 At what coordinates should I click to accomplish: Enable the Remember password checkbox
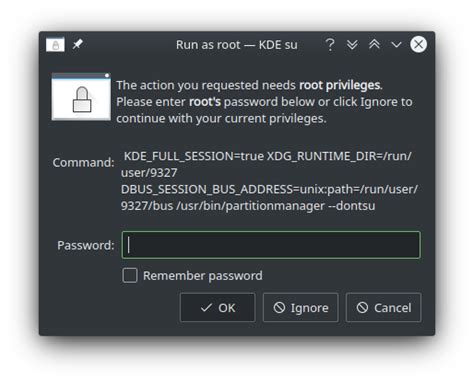(x=130, y=276)
